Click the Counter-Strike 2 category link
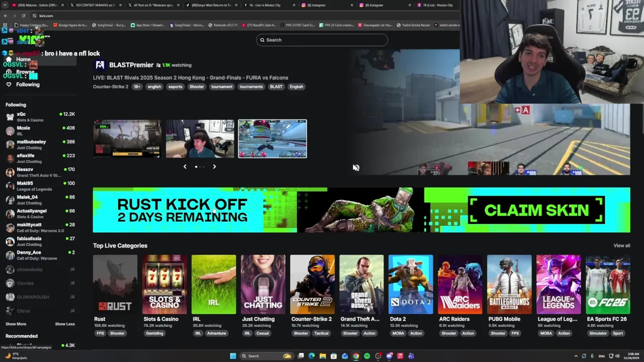The width and height of the screenshot is (644, 362). tap(110, 86)
